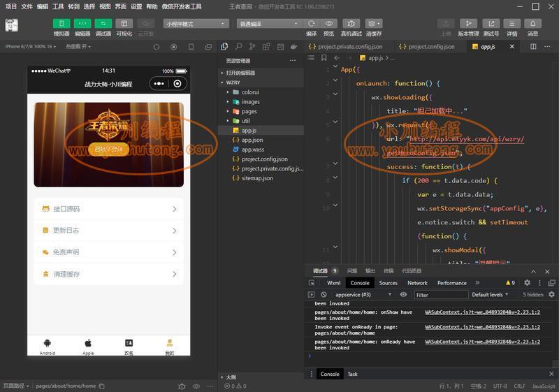Click the clear cache layers icon
559x392 pixels.
[374, 24]
